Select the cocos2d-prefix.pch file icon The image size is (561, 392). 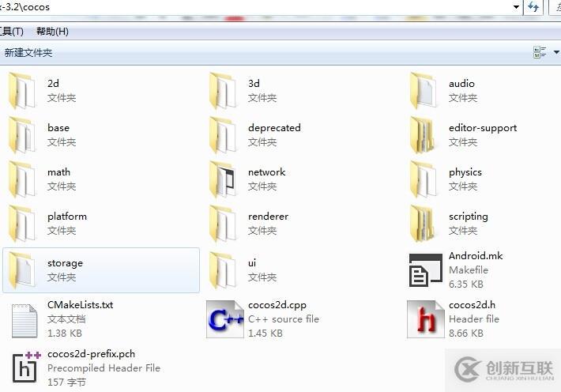click(x=26, y=367)
